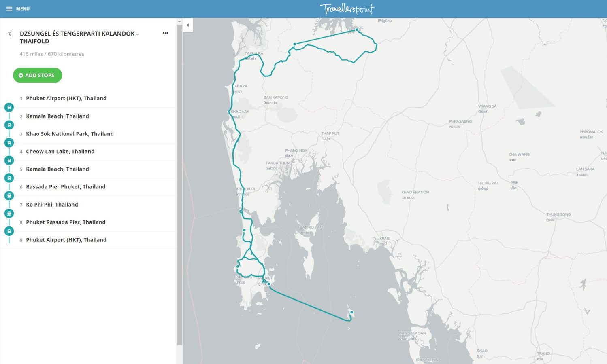Click ferry icon between Ko Phi Phi and Phuket Rassada Pier
The width and height of the screenshot is (607, 364).
(x=9, y=213)
